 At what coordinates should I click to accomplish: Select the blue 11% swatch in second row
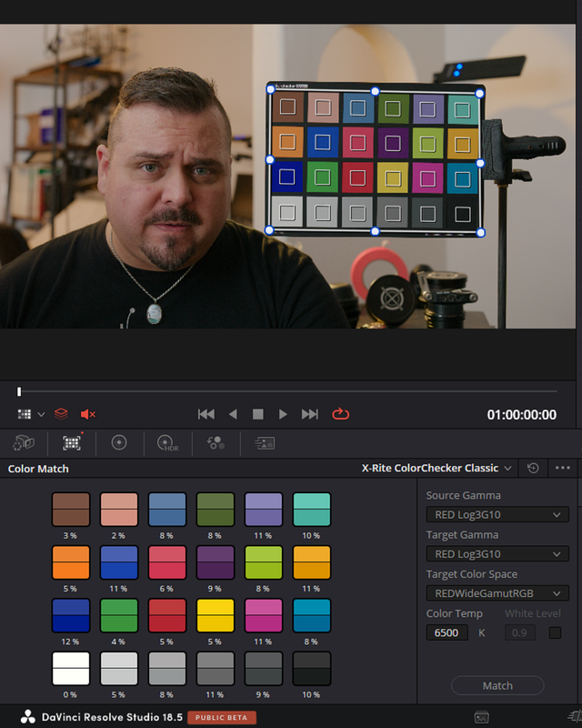point(119,562)
